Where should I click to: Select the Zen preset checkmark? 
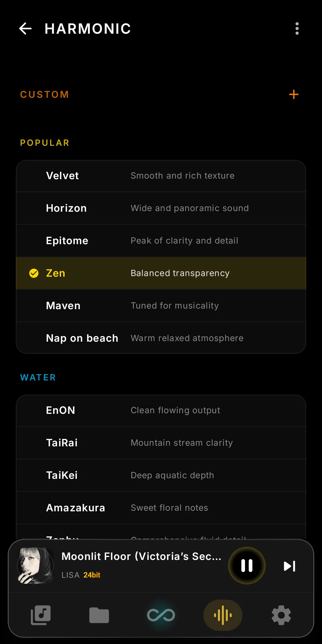(34, 273)
